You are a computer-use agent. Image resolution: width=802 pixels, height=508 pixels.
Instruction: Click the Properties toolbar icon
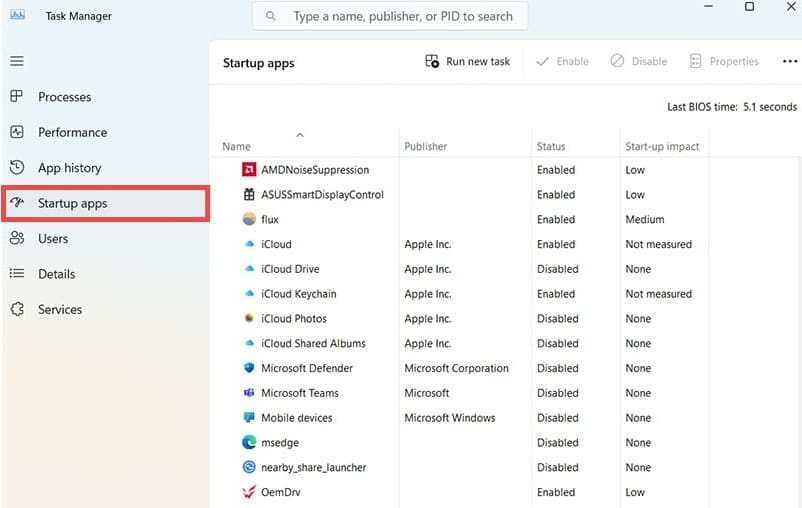coord(696,61)
